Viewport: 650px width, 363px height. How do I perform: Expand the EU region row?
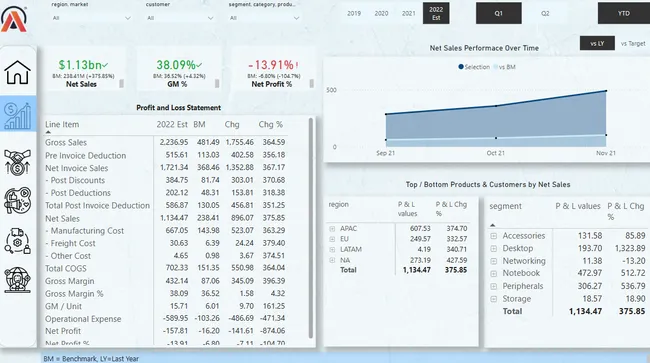332,239
